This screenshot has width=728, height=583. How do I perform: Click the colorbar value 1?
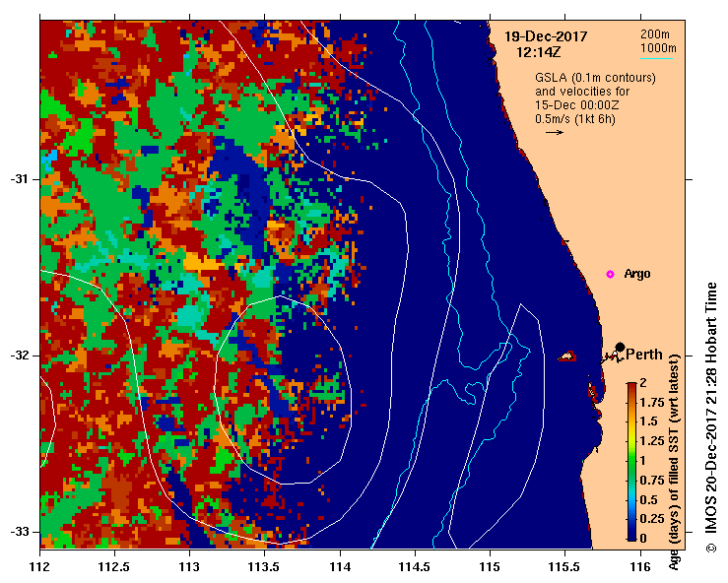point(643,461)
